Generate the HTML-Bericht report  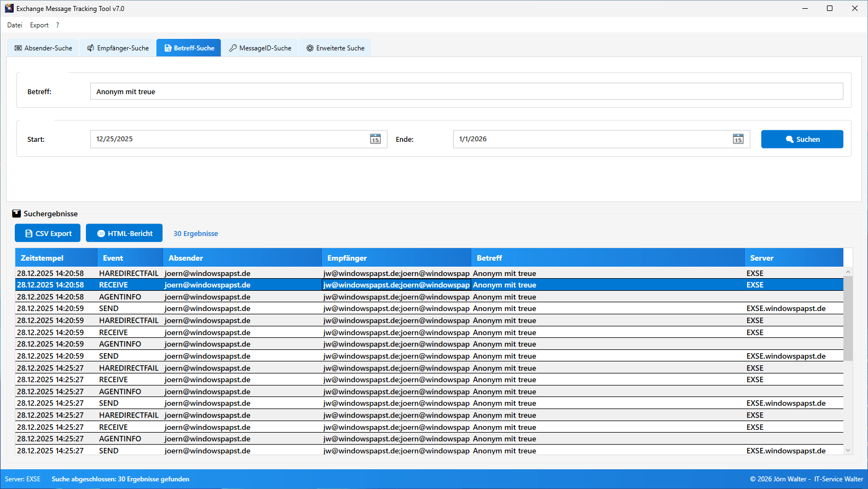click(124, 233)
